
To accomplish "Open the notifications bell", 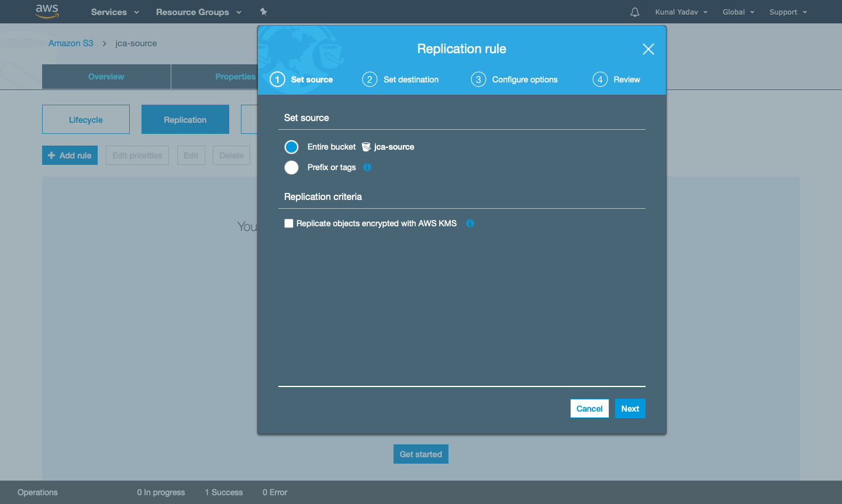I will coord(635,12).
